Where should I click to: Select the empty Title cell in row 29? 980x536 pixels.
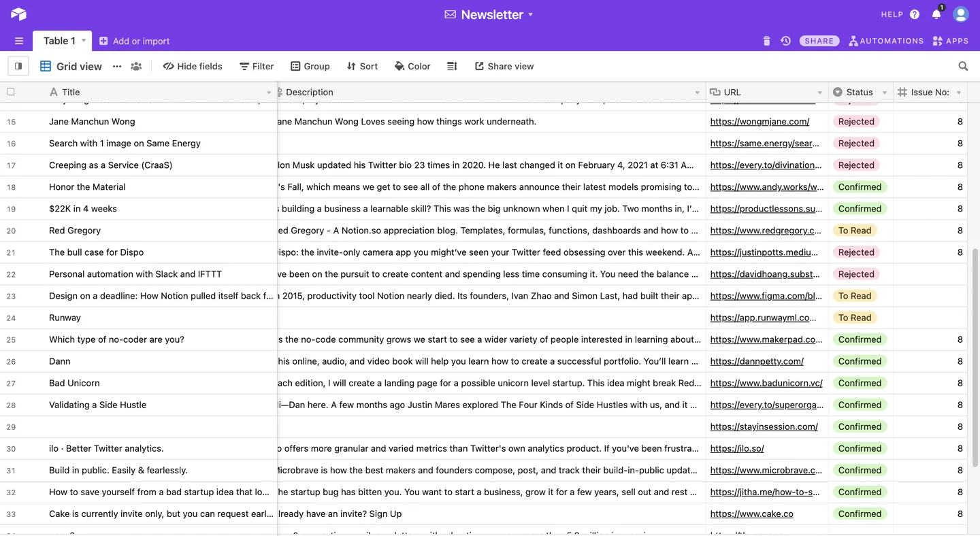pos(160,426)
